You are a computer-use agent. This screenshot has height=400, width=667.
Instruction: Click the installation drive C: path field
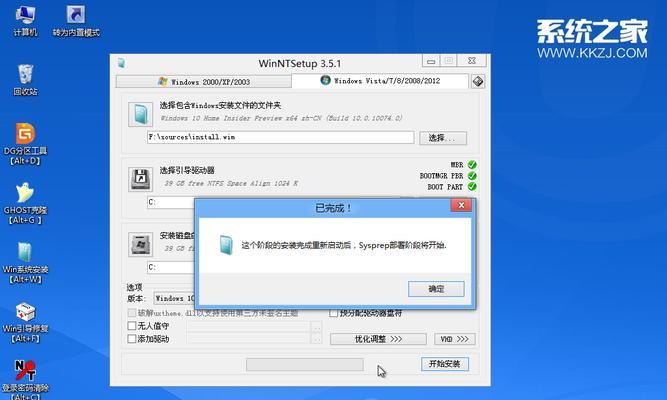pos(171,267)
